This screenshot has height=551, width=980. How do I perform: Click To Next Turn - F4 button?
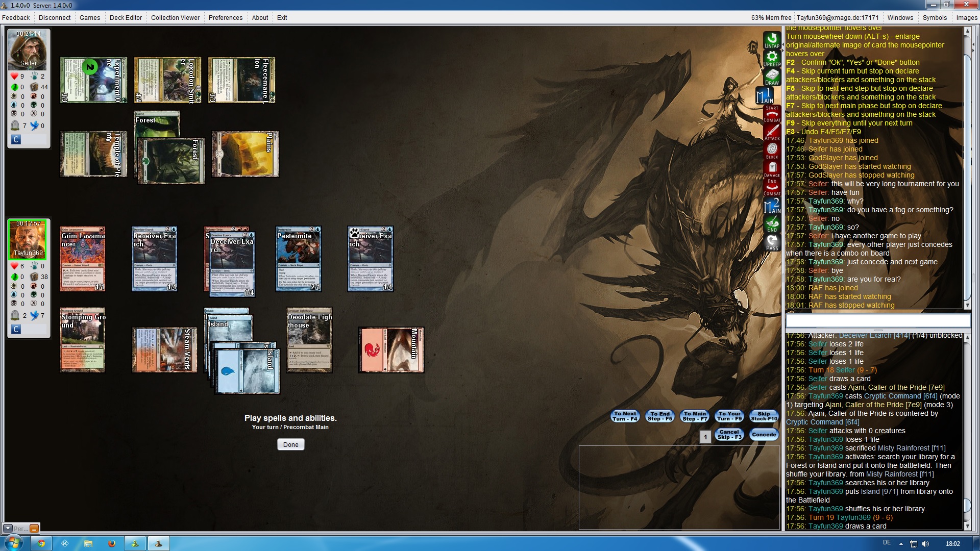coord(625,416)
